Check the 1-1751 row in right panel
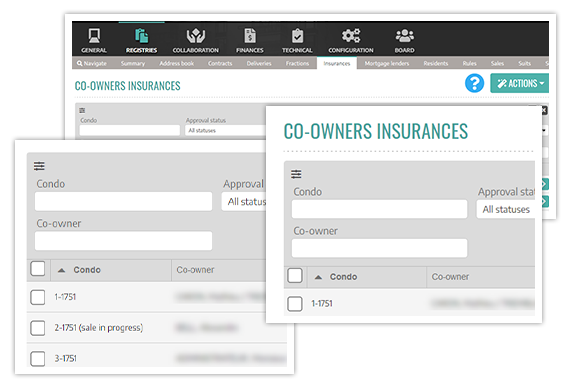This screenshot has width=570, height=390. [x=295, y=304]
